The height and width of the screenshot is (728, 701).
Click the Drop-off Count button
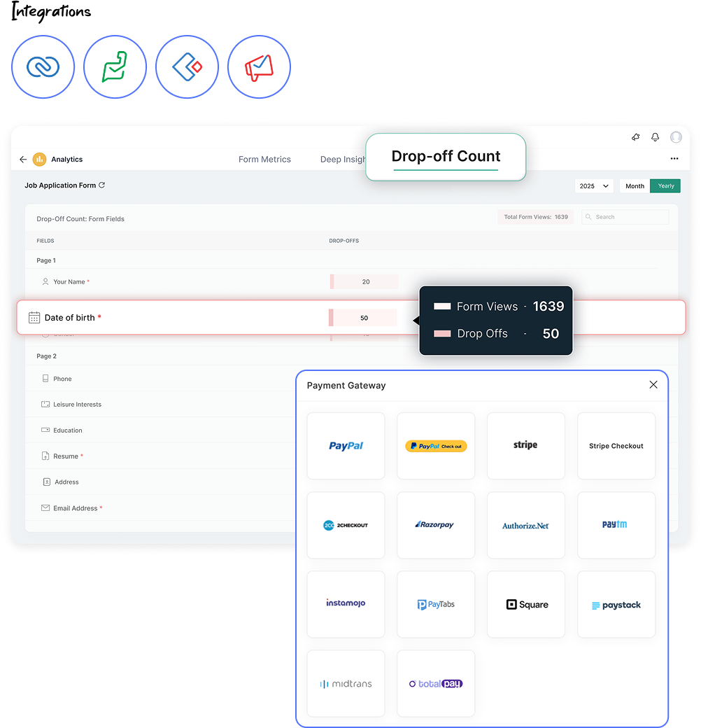click(x=446, y=156)
